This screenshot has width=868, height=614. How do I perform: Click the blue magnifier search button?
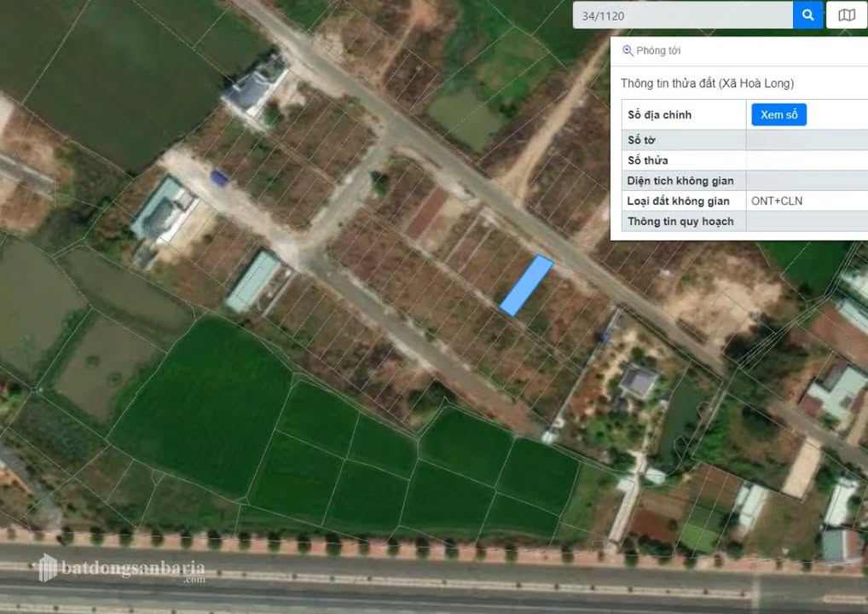[807, 14]
